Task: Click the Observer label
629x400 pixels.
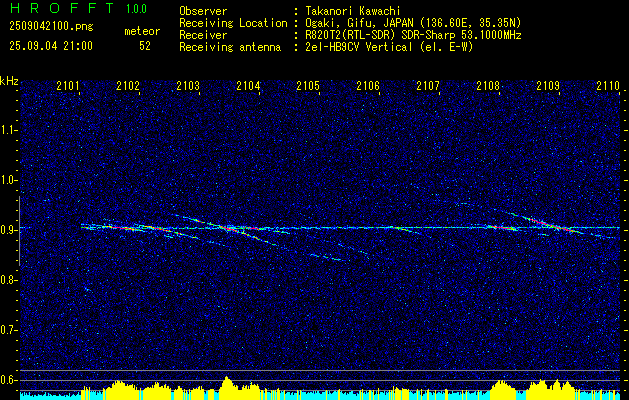Action: (x=203, y=11)
